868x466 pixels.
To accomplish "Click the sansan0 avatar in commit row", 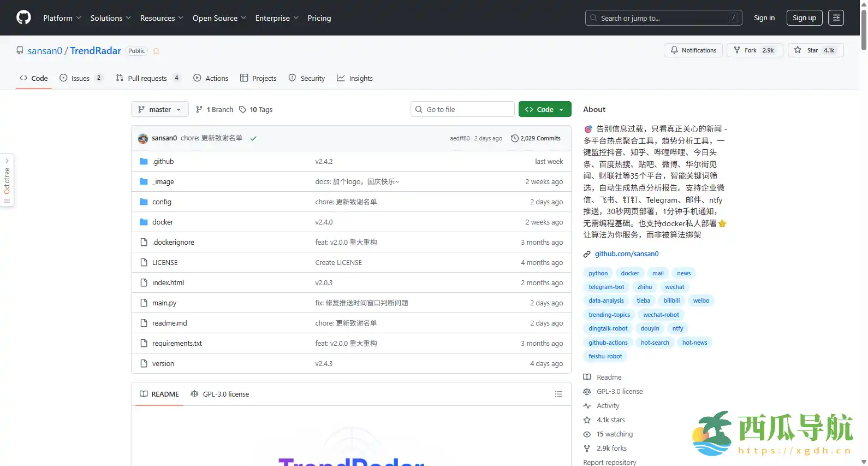I will [x=143, y=139].
